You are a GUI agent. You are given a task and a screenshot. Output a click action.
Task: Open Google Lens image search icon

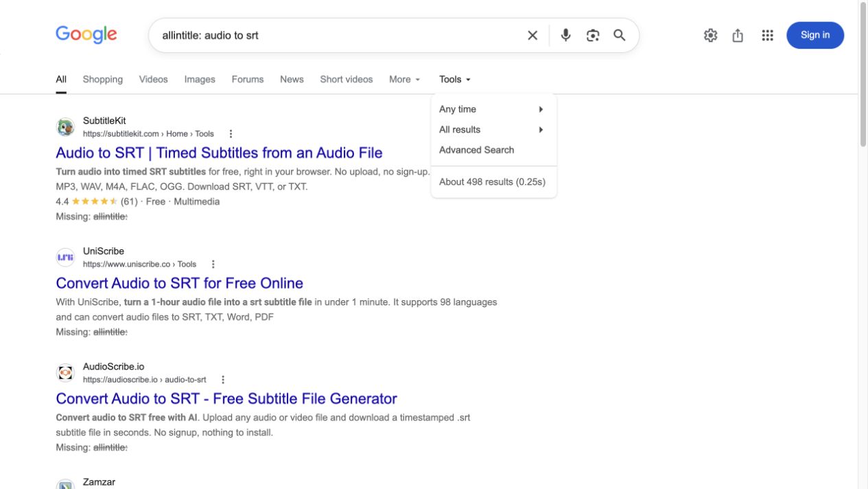pos(593,35)
